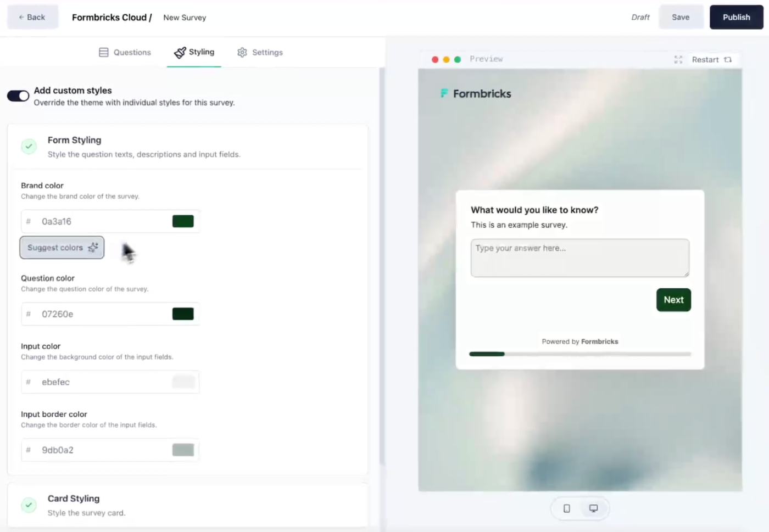Click the Formbricks logo in preview

476,94
